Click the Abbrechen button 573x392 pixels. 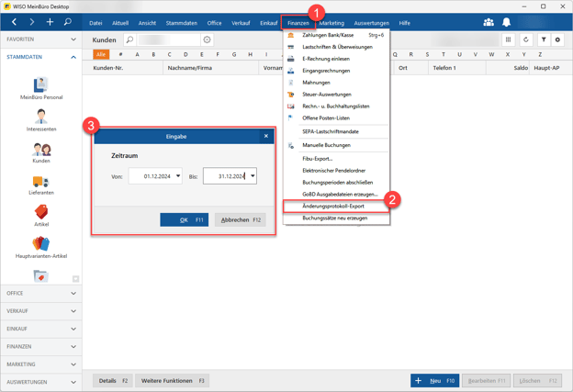tap(240, 220)
